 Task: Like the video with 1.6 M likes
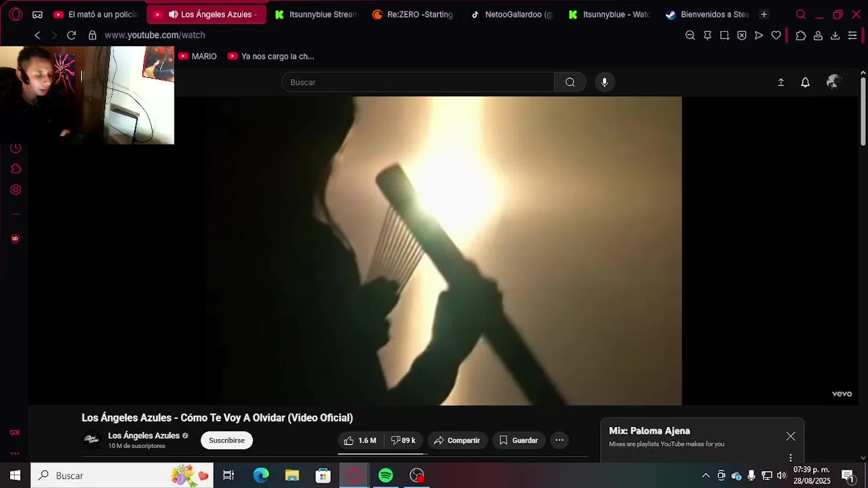pos(360,441)
